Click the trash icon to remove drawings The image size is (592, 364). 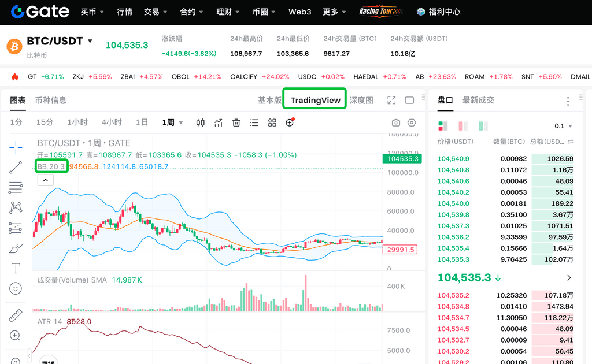point(236,122)
